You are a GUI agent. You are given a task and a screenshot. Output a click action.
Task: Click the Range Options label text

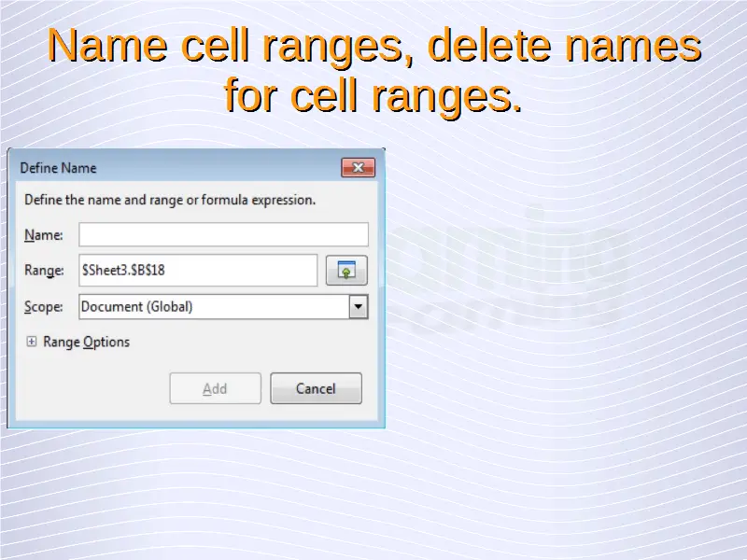(86, 343)
